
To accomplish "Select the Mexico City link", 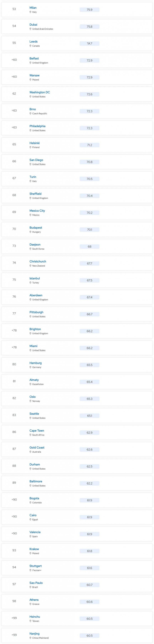I will pos(37,211).
